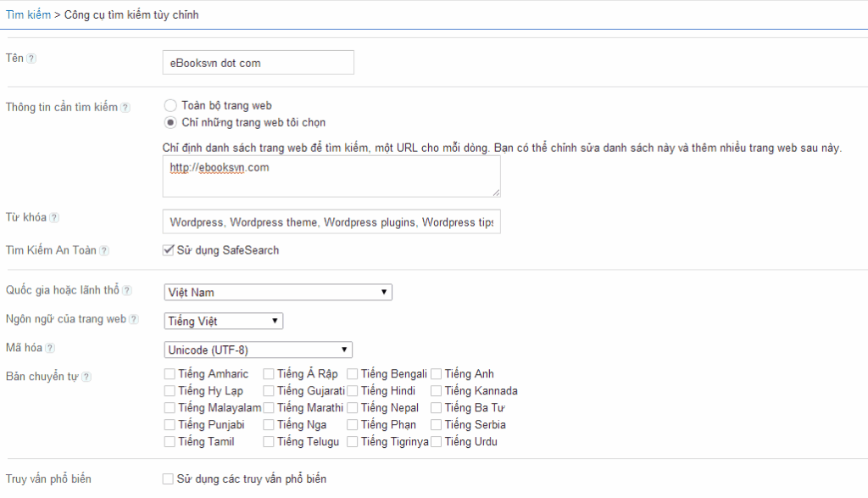Expand the Unicode (UTF-8) encoding dropdown
Screen dimensions: 868x498
pyautogui.click(x=258, y=350)
